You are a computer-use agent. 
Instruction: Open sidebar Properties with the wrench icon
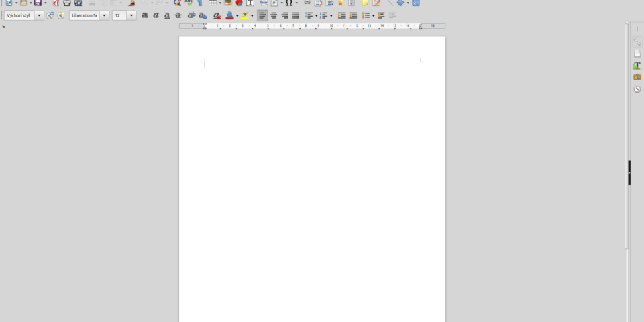point(637,42)
